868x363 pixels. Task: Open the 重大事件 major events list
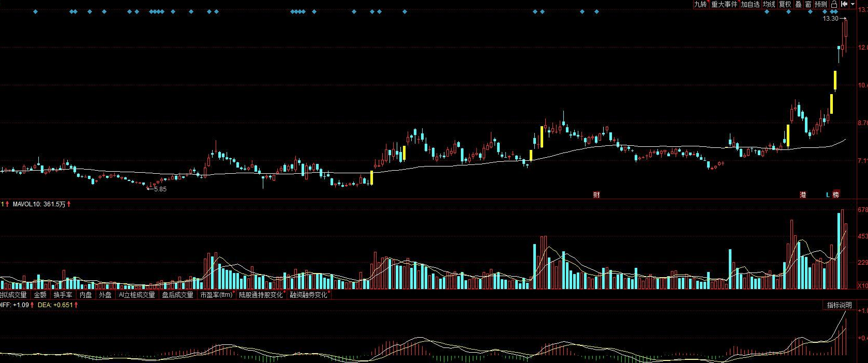click(x=724, y=4)
